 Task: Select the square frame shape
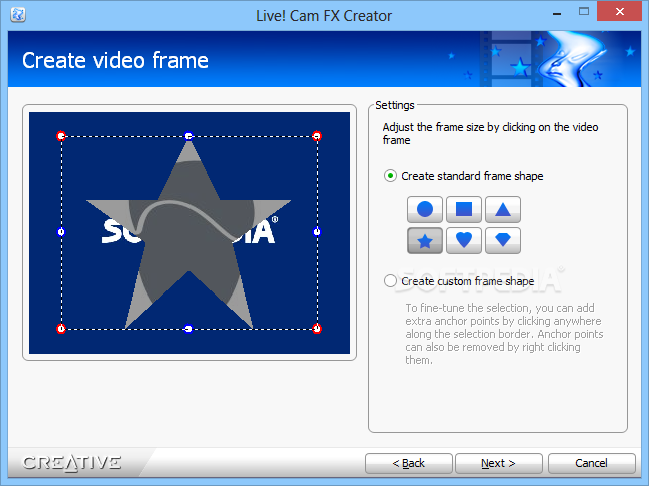(x=464, y=209)
